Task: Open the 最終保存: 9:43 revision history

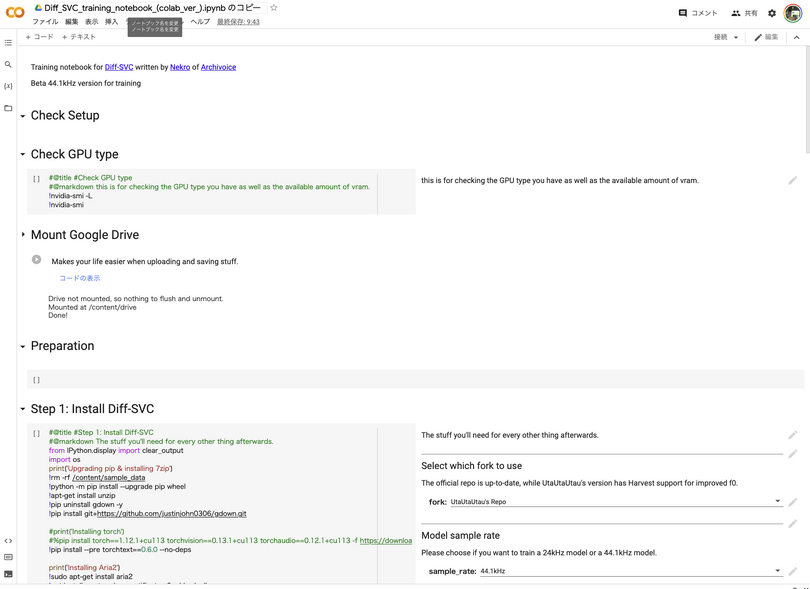Action: click(x=238, y=22)
